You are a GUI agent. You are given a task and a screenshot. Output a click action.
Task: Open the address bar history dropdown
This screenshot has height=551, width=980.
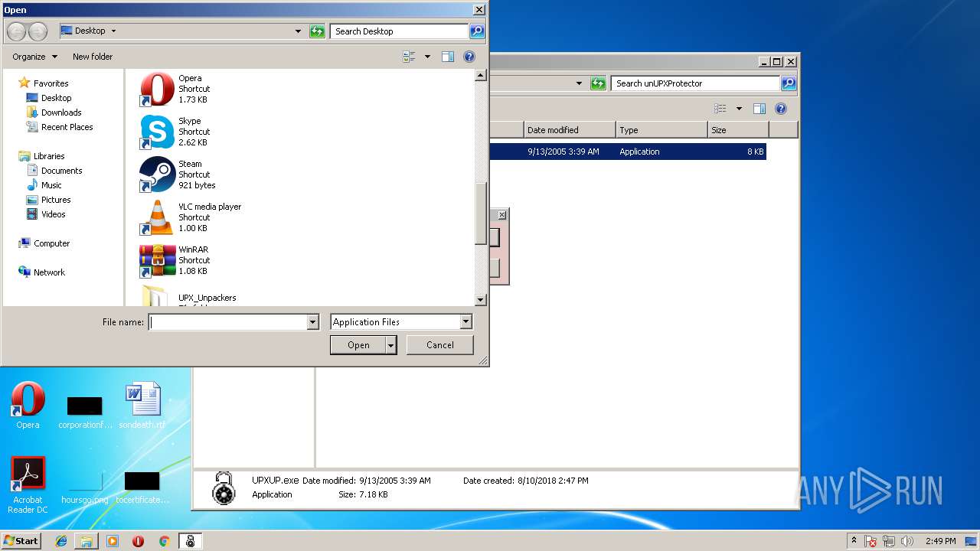(x=299, y=31)
